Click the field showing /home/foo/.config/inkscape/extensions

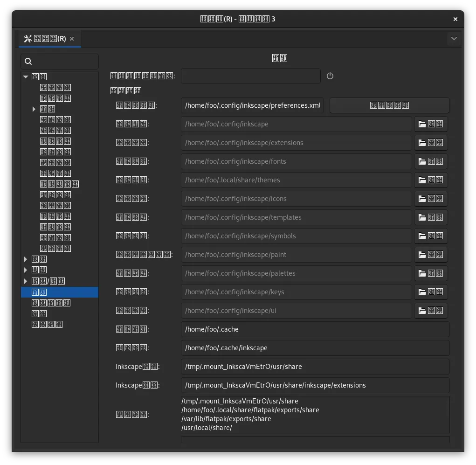(297, 143)
